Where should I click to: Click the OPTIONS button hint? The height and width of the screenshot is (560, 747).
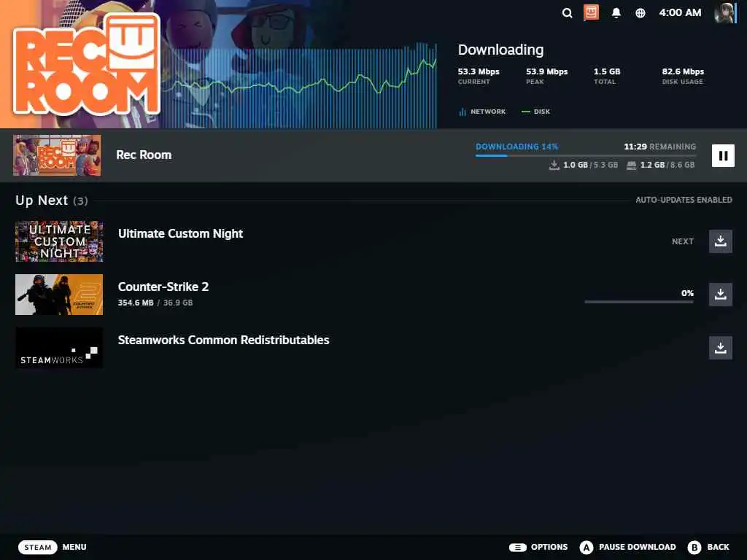[538, 547]
